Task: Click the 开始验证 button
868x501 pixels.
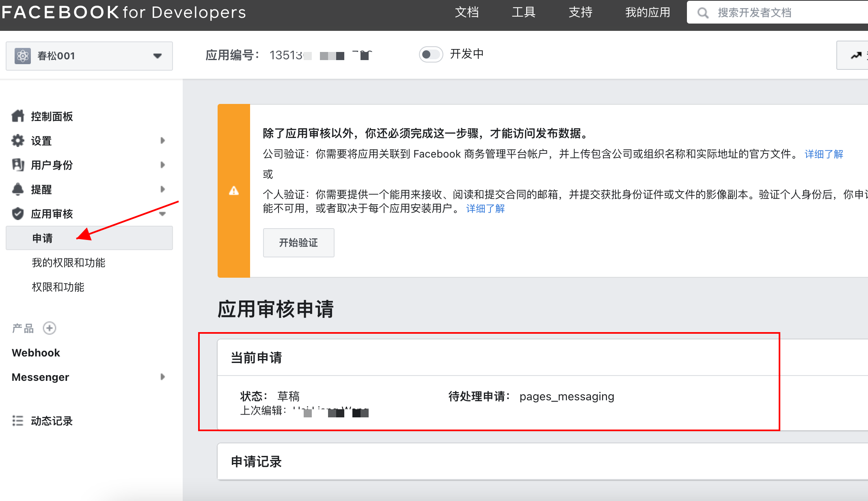Action: 299,243
